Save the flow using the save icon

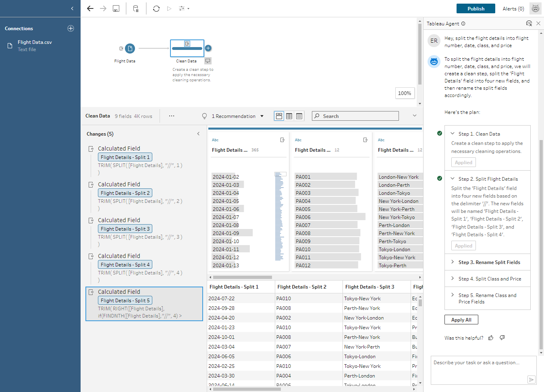(x=116, y=8)
